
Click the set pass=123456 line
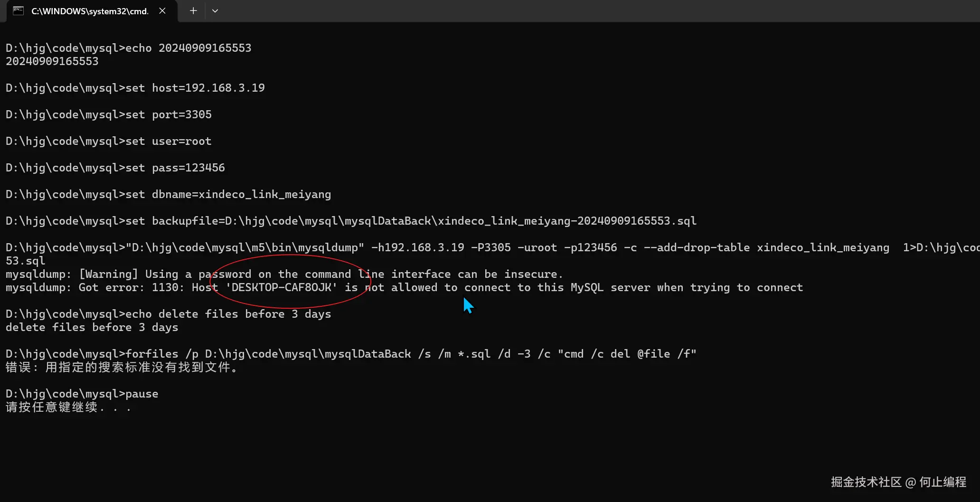[115, 168]
